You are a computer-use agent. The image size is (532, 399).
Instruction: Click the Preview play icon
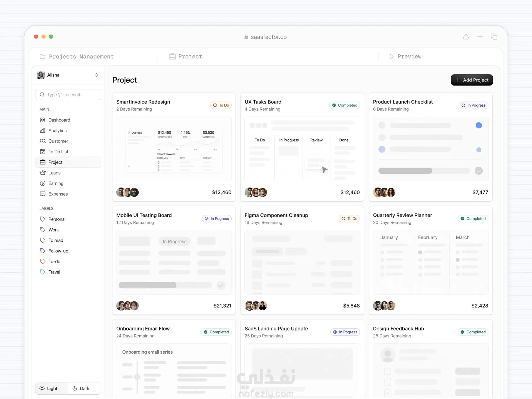pos(391,57)
